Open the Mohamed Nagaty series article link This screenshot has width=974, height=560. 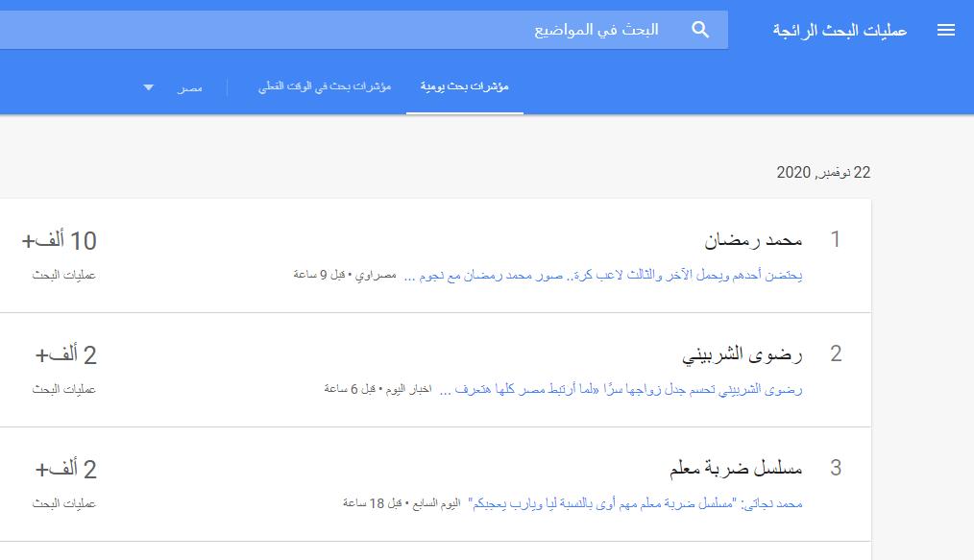[636, 503]
